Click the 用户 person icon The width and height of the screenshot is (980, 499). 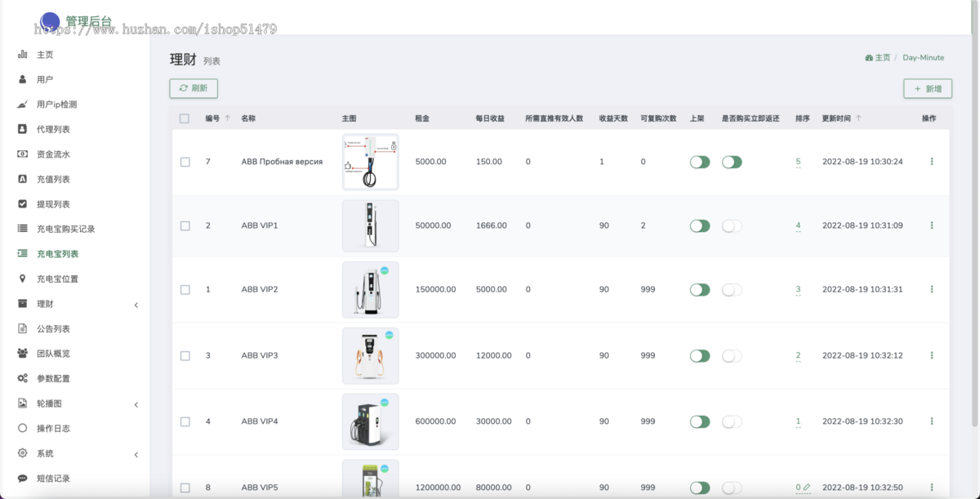point(22,80)
